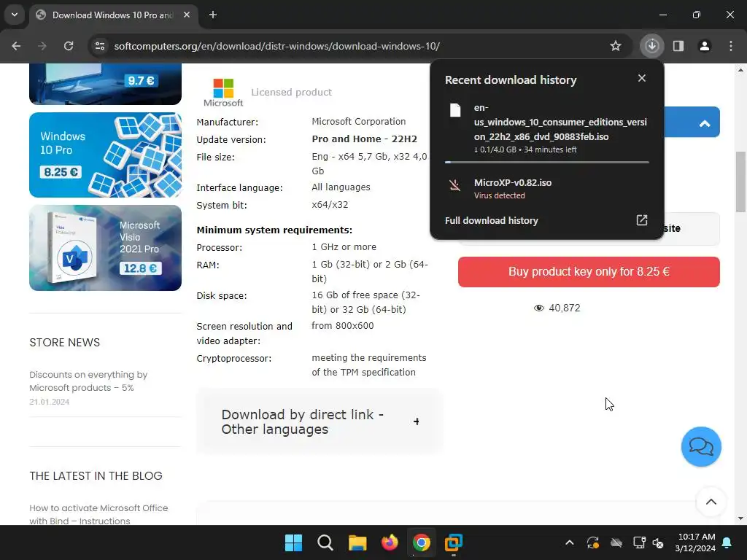This screenshot has width=747, height=560.
Task: Click the 9.7 € product banner
Action: click(105, 84)
